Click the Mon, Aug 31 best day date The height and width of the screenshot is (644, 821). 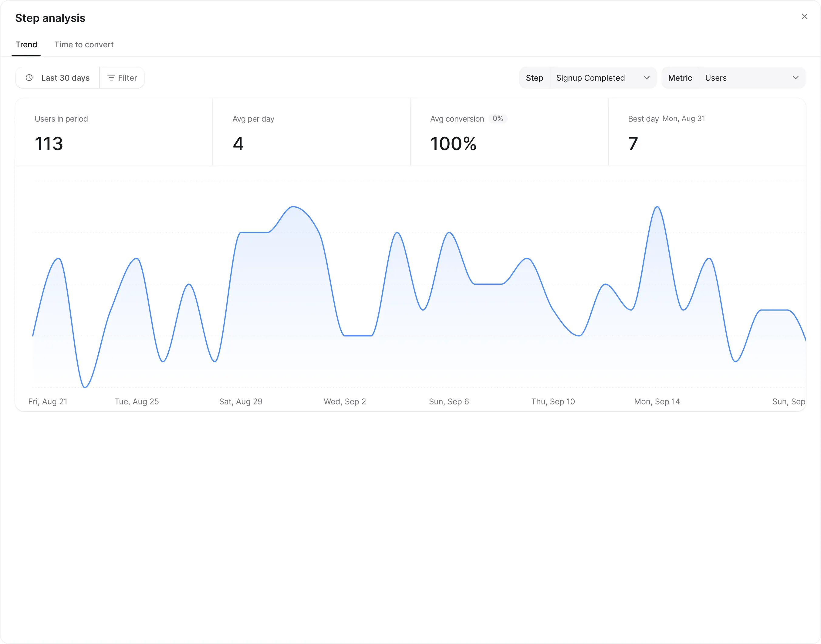click(683, 118)
